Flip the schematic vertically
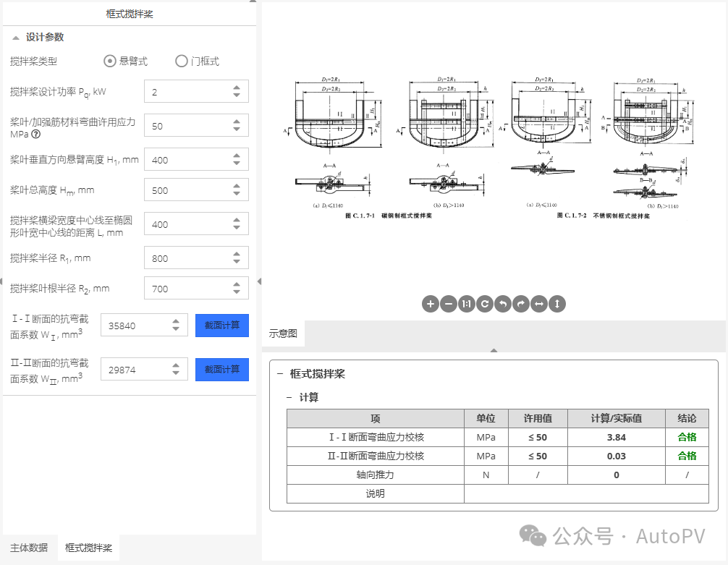The image size is (728, 565). 556,304
